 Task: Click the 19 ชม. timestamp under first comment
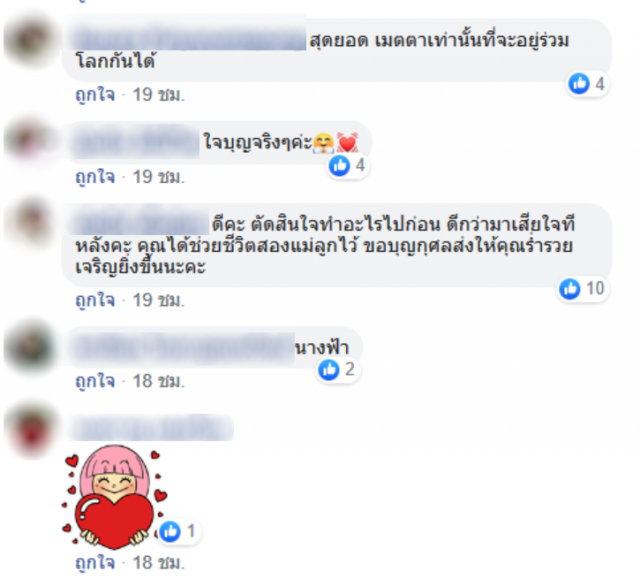point(159,95)
